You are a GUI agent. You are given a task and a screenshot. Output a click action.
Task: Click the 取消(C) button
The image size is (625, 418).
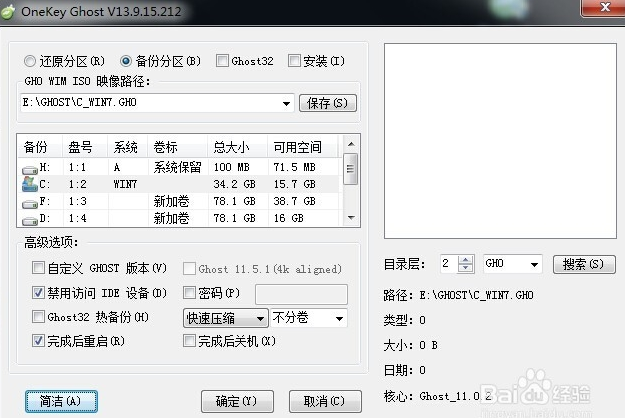[325, 401]
